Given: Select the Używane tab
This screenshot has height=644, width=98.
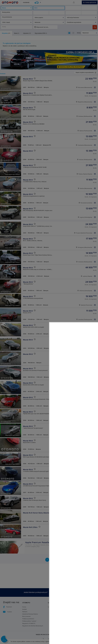Looking at the screenshot, I should pos(27,33).
